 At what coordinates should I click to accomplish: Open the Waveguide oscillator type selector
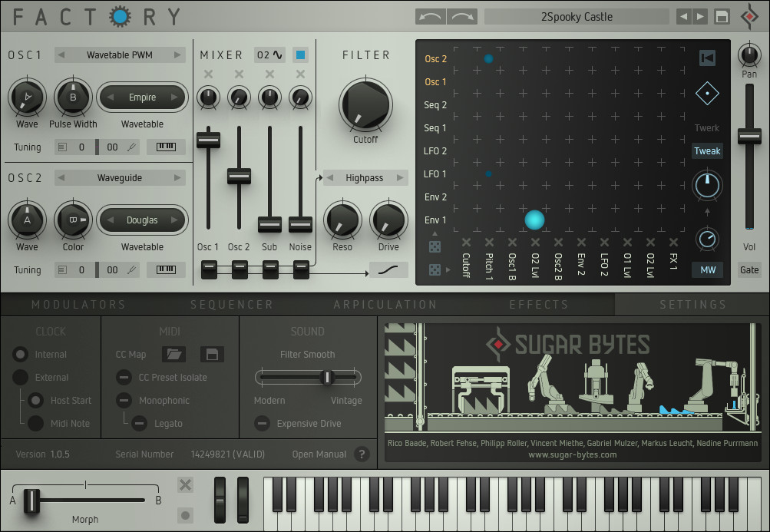point(119,178)
